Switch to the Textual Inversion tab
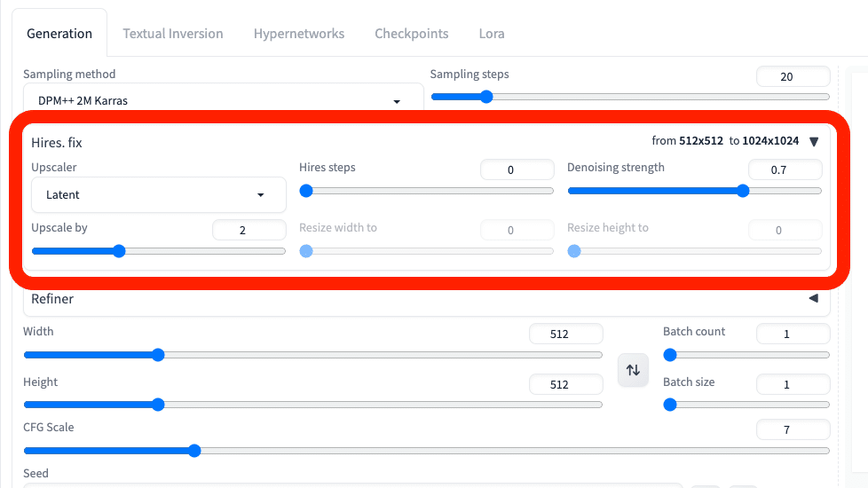This screenshot has width=868, height=488. [173, 34]
